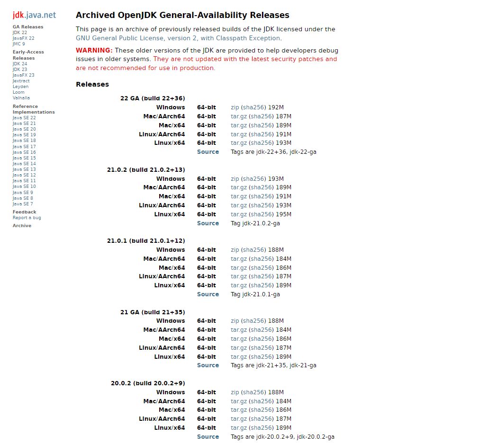Open the Leyden project page
This screenshot has width=504, height=443.
(20, 87)
